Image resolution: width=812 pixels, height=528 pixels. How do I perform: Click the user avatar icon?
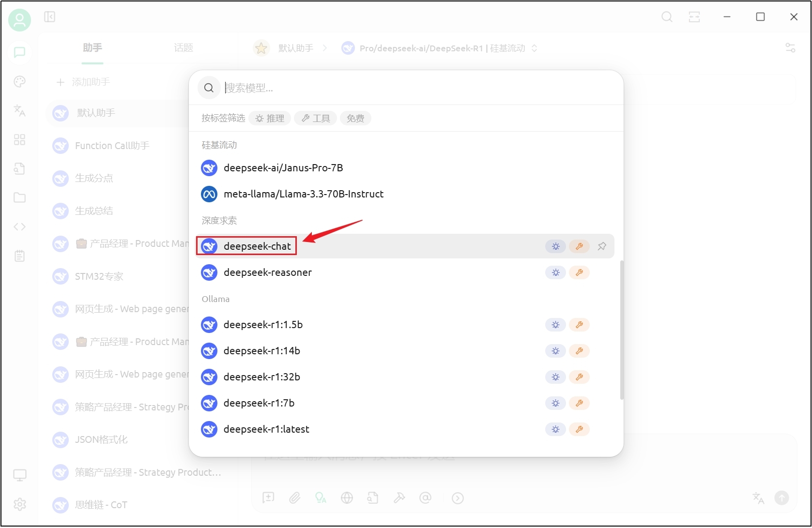pos(19,20)
